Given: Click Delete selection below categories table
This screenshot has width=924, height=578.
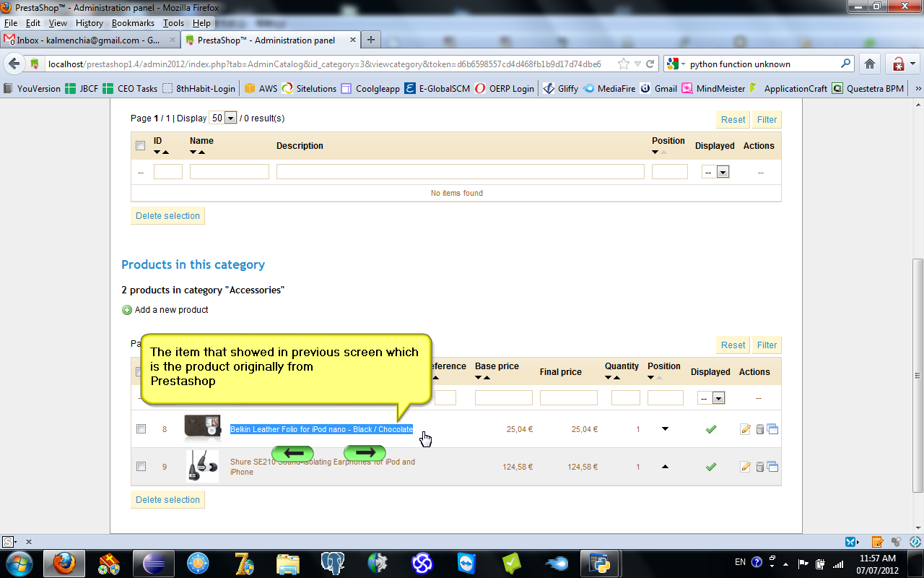Looking at the screenshot, I should point(167,216).
